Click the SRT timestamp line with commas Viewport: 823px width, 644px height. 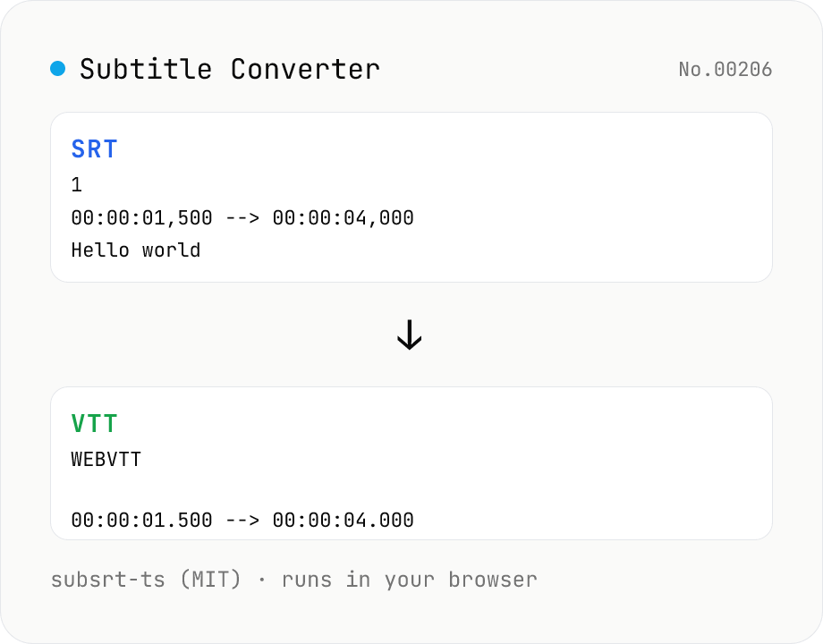point(242,218)
